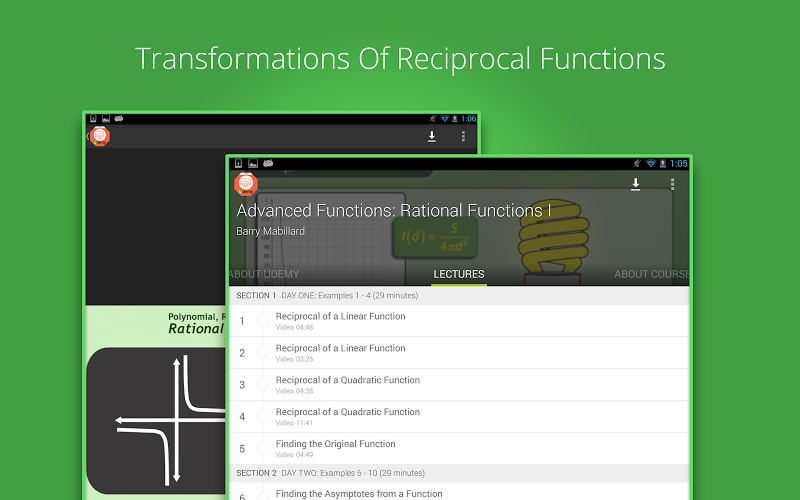Tap the download icon in the back window
This screenshot has width=800, height=500.
[x=432, y=136]
